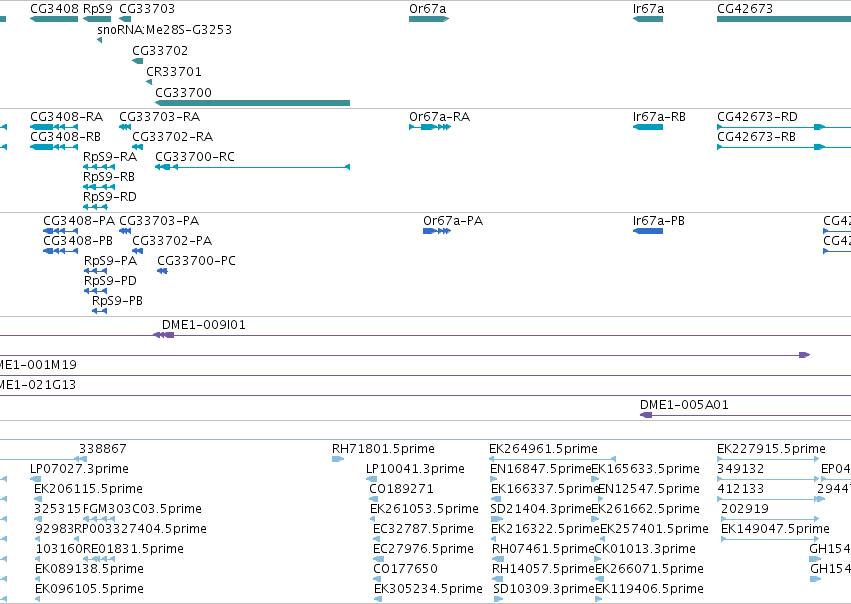
Task: Click the CG3408-PA protein label
Action: click(x=79, y=221)
